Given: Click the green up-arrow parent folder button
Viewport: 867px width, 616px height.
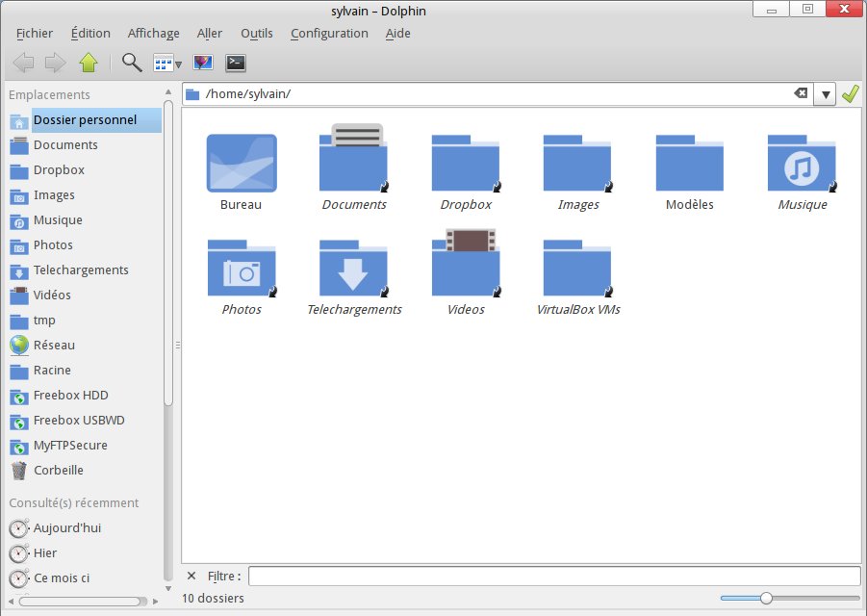Looking at the screenshot, I should (89, 64).
